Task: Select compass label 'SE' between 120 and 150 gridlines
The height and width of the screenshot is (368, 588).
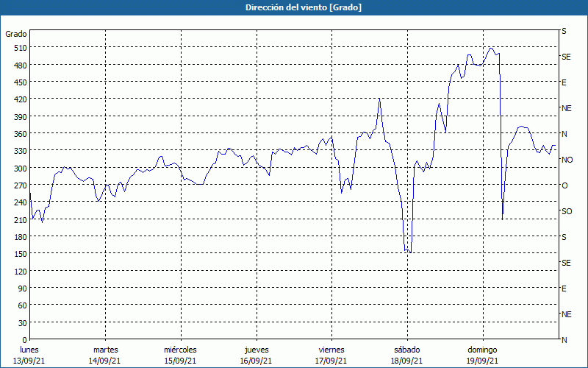Action: point(566,263)
